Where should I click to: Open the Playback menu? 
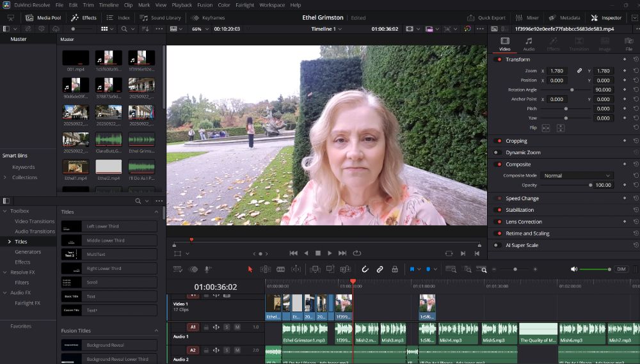click(x=182, y=5)
